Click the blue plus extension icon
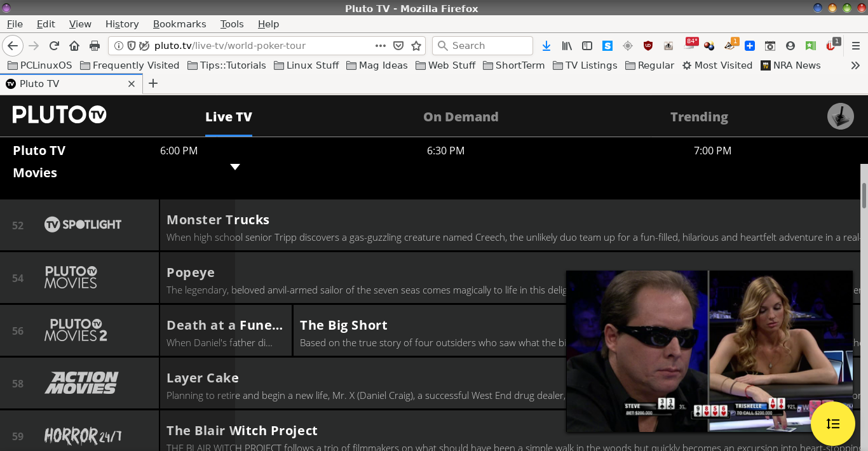This screenshot has height=451, width=868. coord(750,46)
